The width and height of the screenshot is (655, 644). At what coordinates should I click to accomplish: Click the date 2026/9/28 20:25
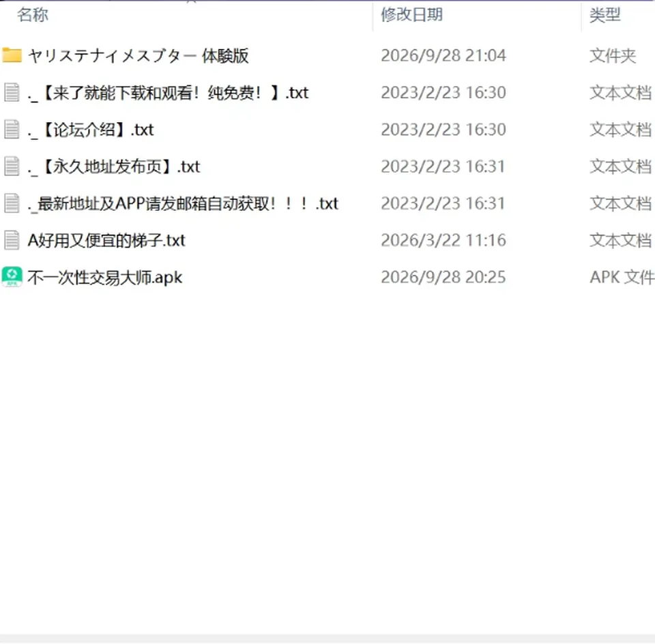[x=443, y=277]
